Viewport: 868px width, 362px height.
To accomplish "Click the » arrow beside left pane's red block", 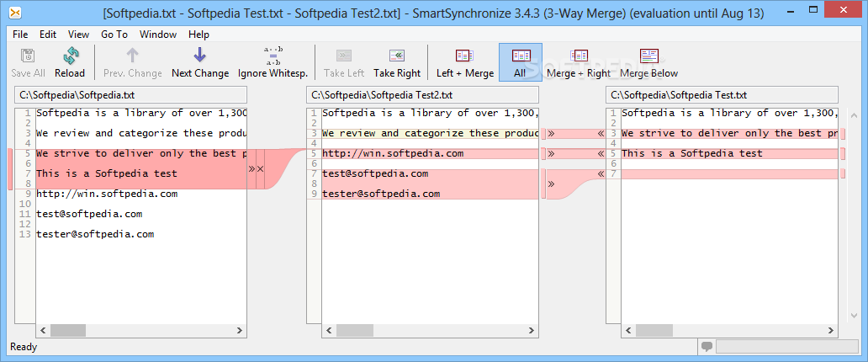I will point(251,168).
